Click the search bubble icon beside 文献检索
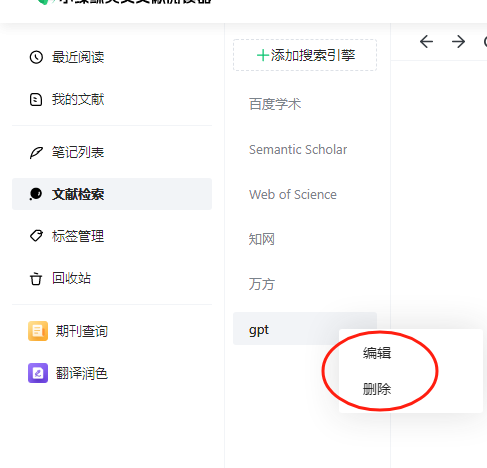Viewport: 487px width, 468px height. pos(36,194)
